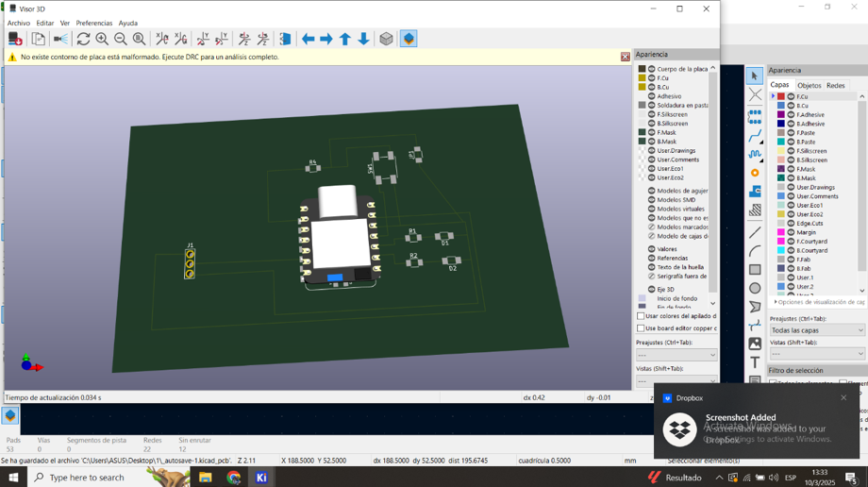Toggle Modelos SMD visibility

tap(652, 199)
